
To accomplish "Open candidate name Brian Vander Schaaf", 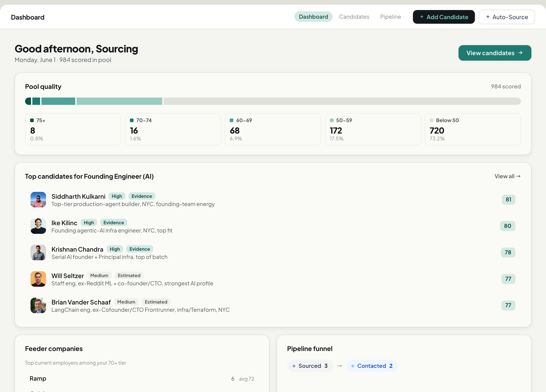I will click(81, 302).
